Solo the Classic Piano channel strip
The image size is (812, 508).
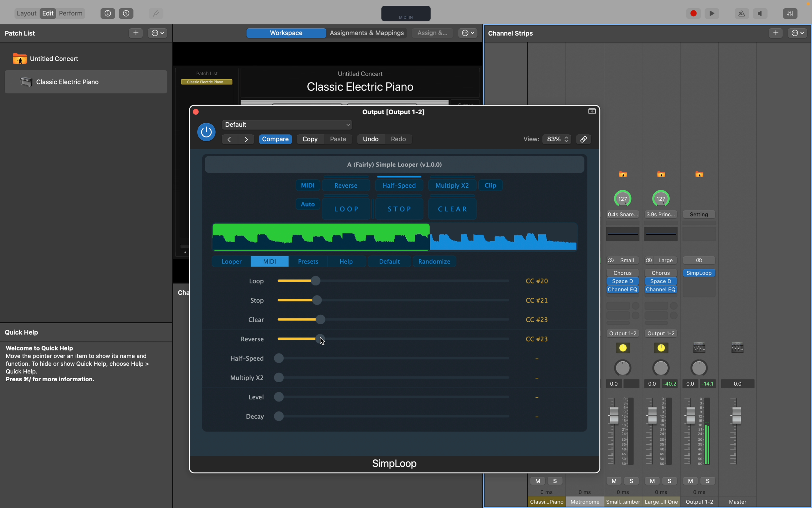(x=555, y=481)
